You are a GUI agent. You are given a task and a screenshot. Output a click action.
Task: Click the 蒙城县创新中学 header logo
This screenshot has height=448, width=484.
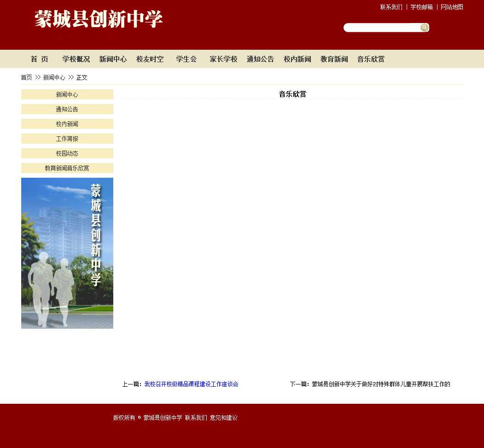(x=99, y=19)
